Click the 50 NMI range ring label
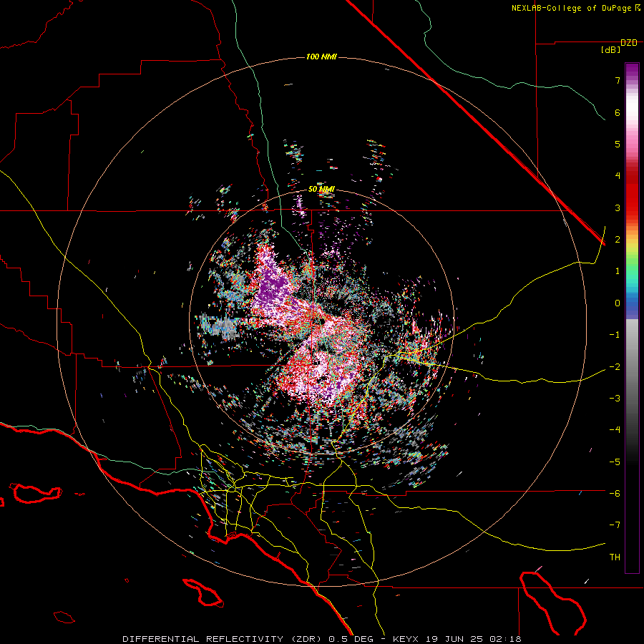 tap(321, 190)
